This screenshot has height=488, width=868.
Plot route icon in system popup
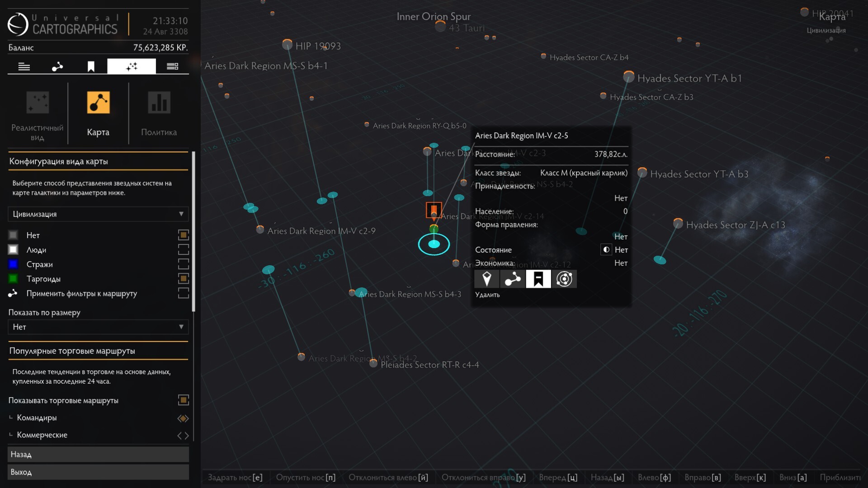513,279
